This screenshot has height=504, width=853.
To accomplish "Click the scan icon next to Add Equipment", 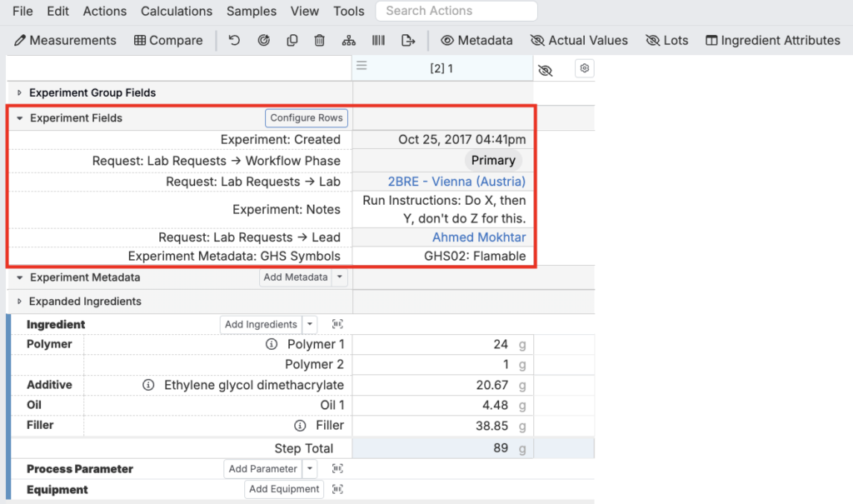I will pyautogui.click(x=337, y=490).
